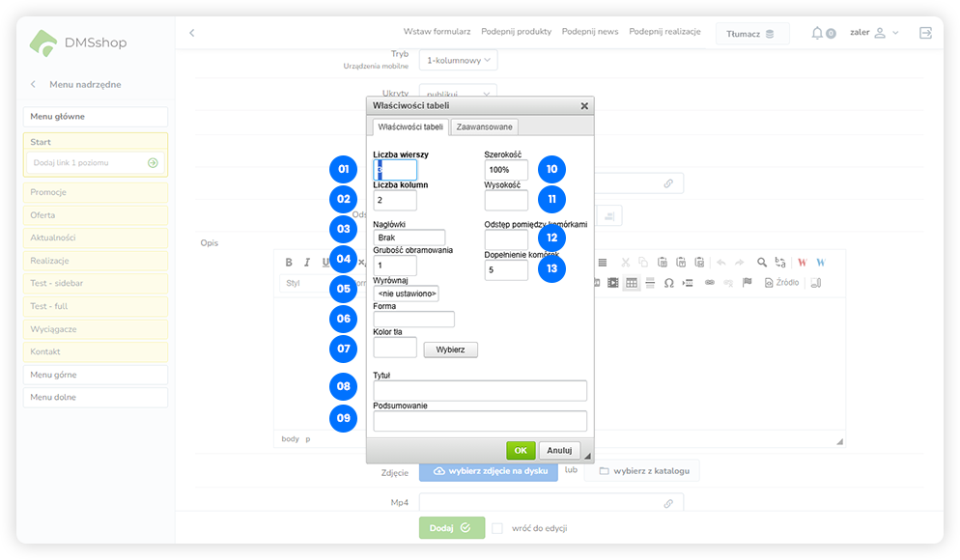Click the Bold formatting icon in editor

tap(288, 262)
